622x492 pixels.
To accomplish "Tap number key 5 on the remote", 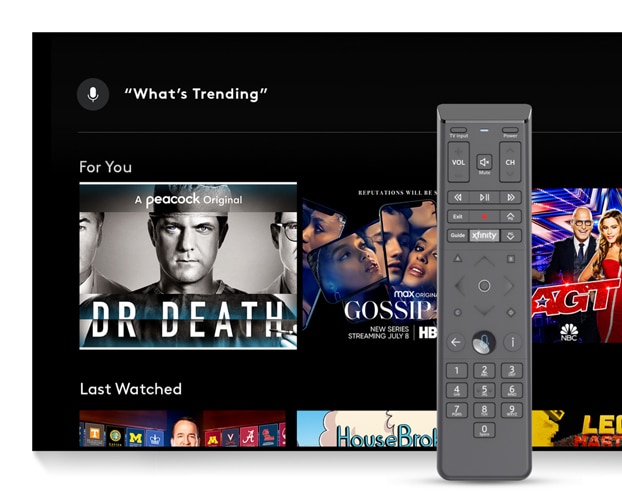I will point(484,390).
